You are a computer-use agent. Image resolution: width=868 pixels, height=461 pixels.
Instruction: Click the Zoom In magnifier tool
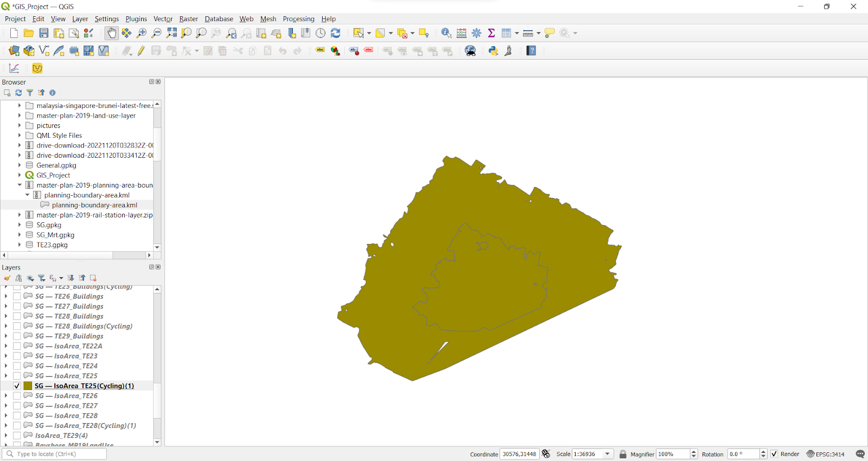pyautogui.click(x=142, y=33)
